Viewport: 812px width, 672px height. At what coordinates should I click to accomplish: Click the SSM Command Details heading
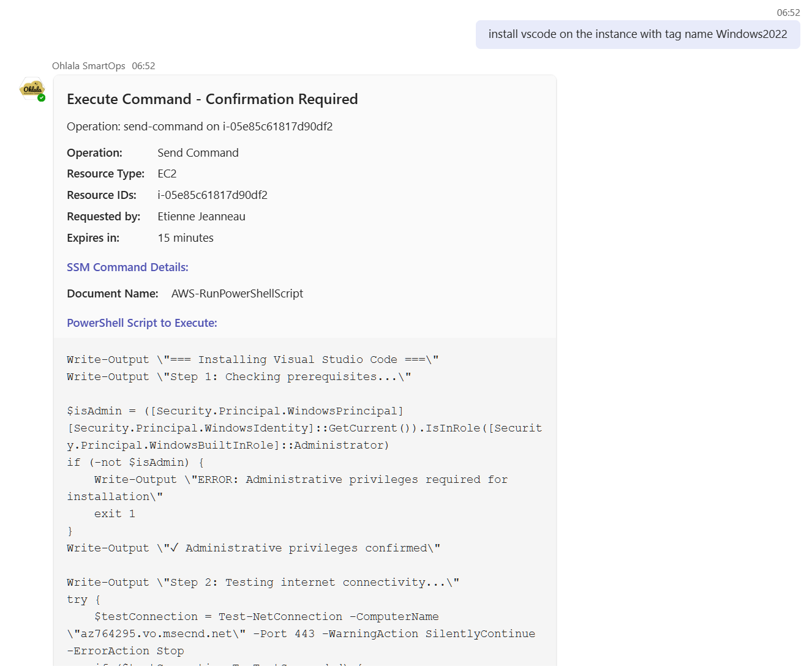click(127, 267)
